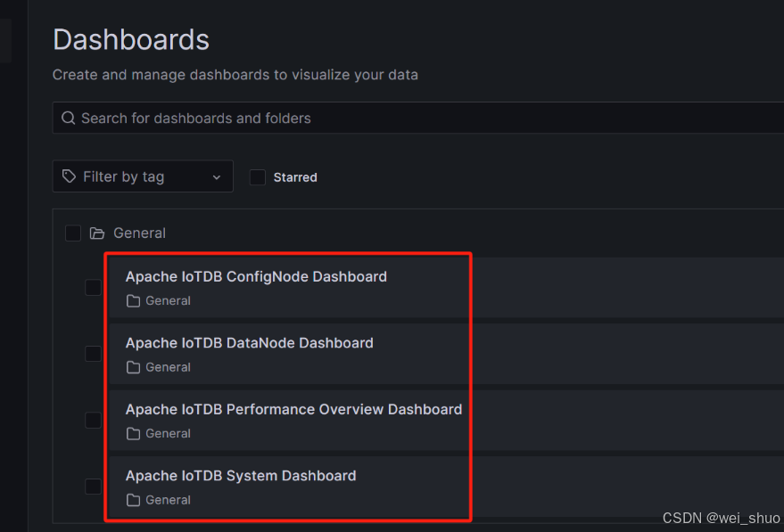
Task: Click the search magnifier icon
Action: click(x=69, y=118)
